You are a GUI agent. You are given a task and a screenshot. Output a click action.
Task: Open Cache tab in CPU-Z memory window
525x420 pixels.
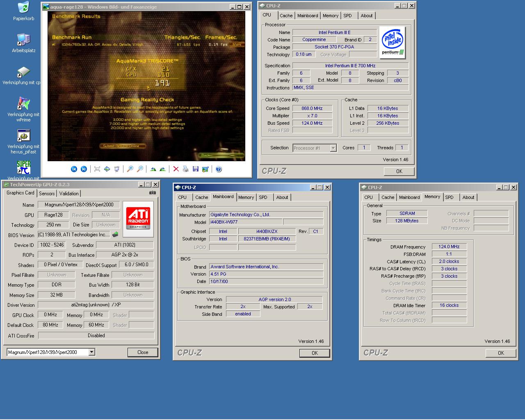388,197
